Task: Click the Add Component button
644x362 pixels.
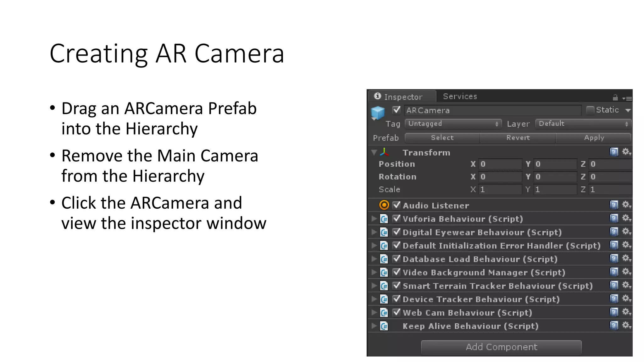Action: tap(501, 347)
